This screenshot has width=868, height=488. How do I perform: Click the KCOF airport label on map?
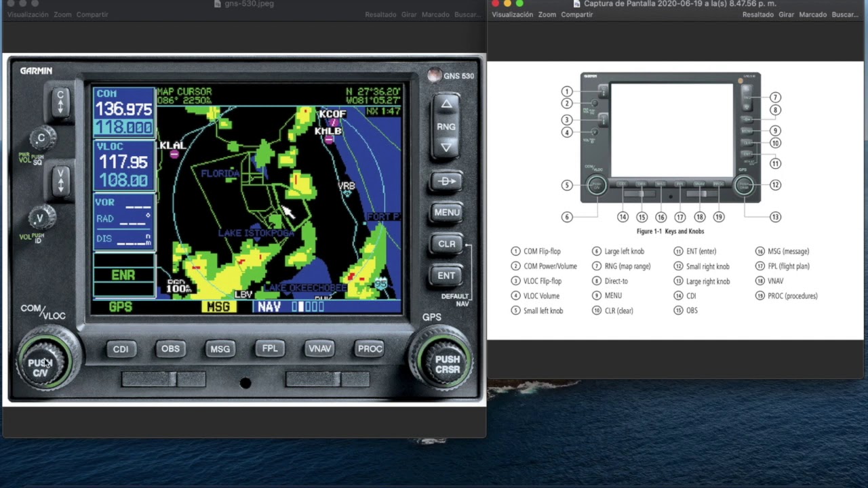coord(332,114)
